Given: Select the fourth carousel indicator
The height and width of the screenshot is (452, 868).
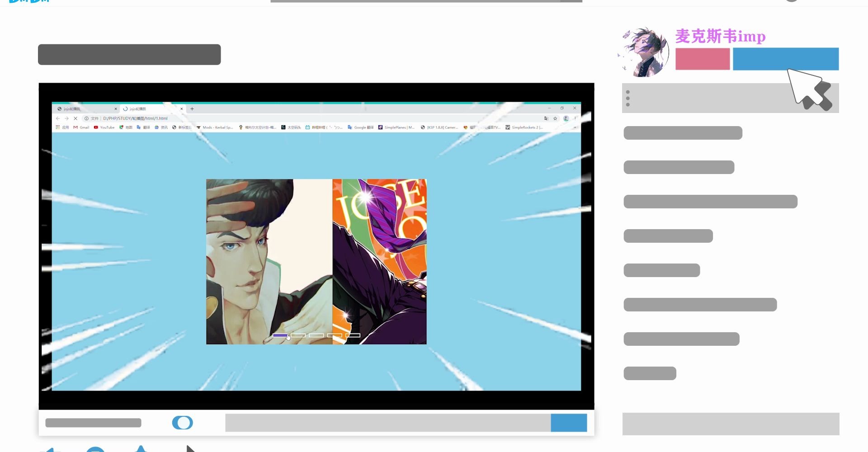Looking at the screenshot, I should pyautogui.click(x=335, y=335).
